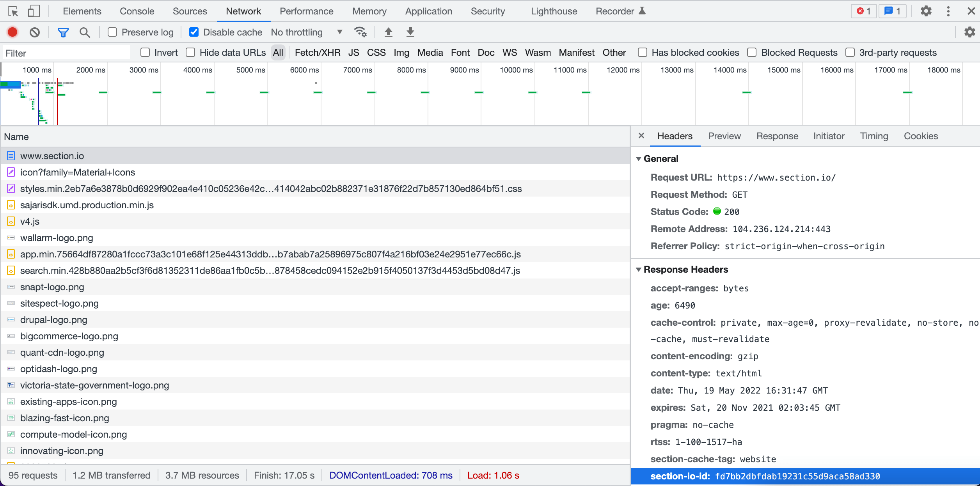The image size is (980, 486).
Task: Toggle device toolbar icon
Action: pos(34,11)
